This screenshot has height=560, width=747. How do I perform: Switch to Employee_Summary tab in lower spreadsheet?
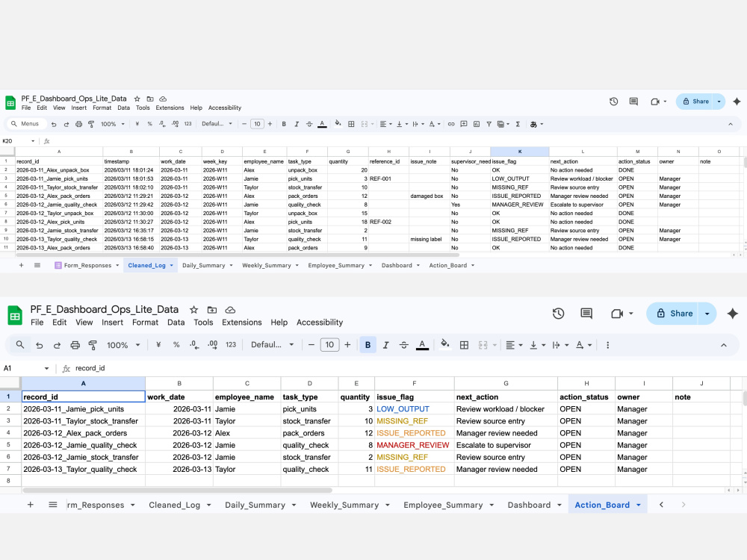pos(443,505)
